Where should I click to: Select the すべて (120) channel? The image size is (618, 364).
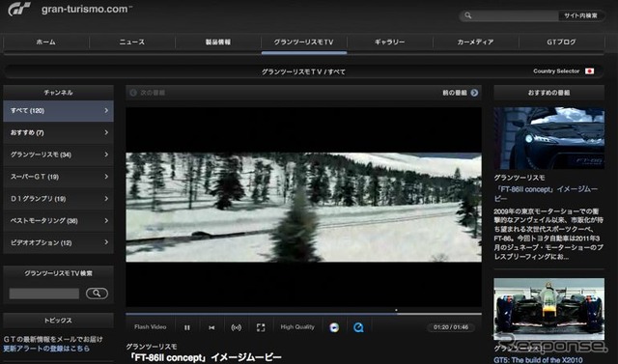58,111
